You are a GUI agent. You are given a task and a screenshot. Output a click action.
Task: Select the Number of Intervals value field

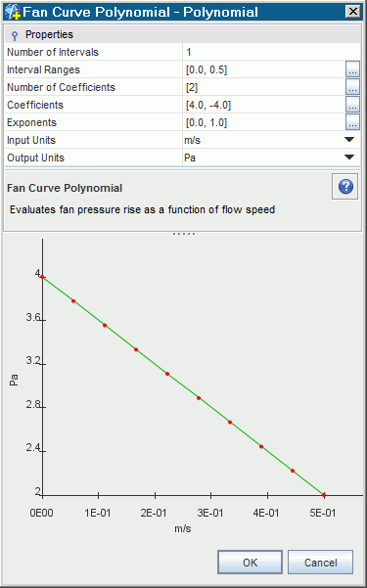coord(271,52)
